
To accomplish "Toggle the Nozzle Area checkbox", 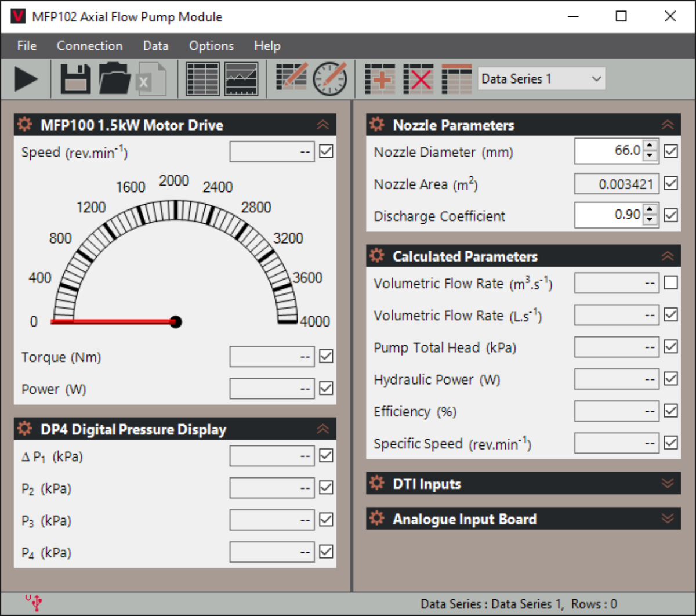I will [x=671, y=183].
